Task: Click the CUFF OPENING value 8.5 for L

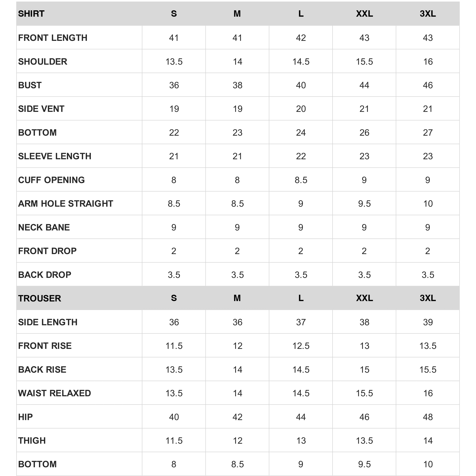Action: (301, 180)
